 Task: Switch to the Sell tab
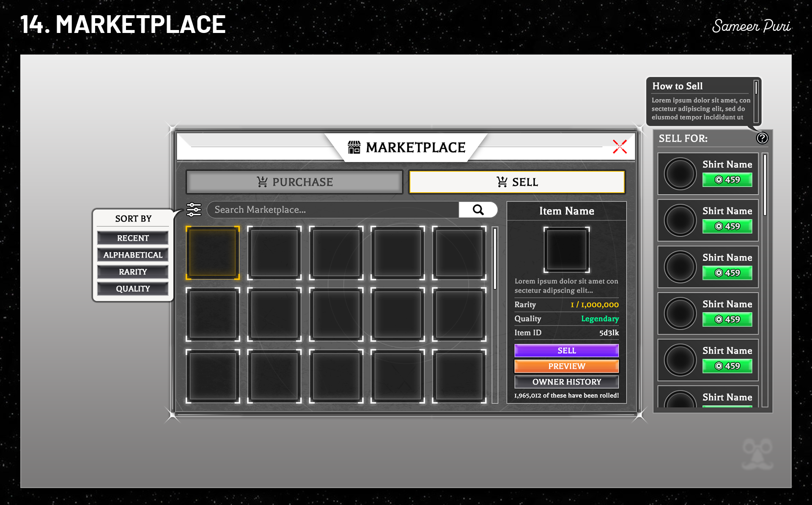pos(517,182)
